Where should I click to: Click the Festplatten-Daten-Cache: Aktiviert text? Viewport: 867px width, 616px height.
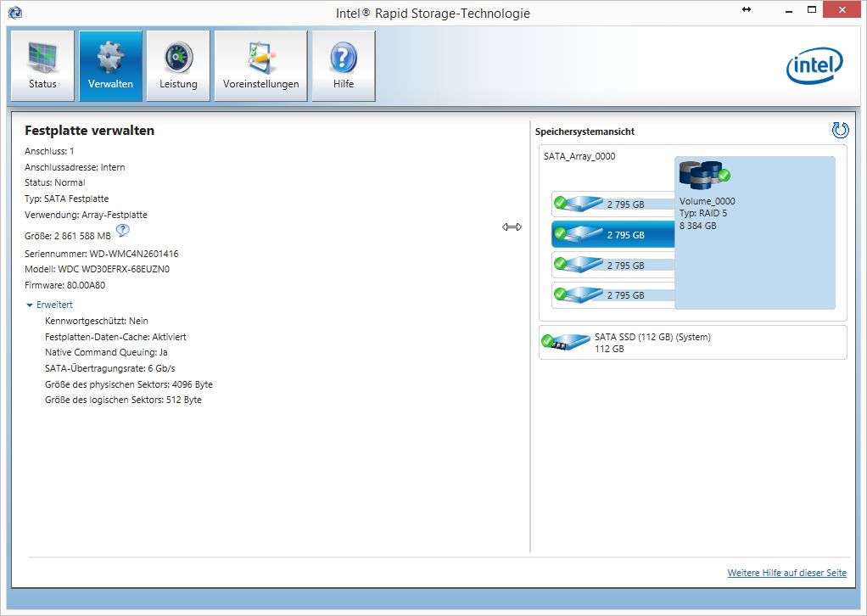pos(115,337)
